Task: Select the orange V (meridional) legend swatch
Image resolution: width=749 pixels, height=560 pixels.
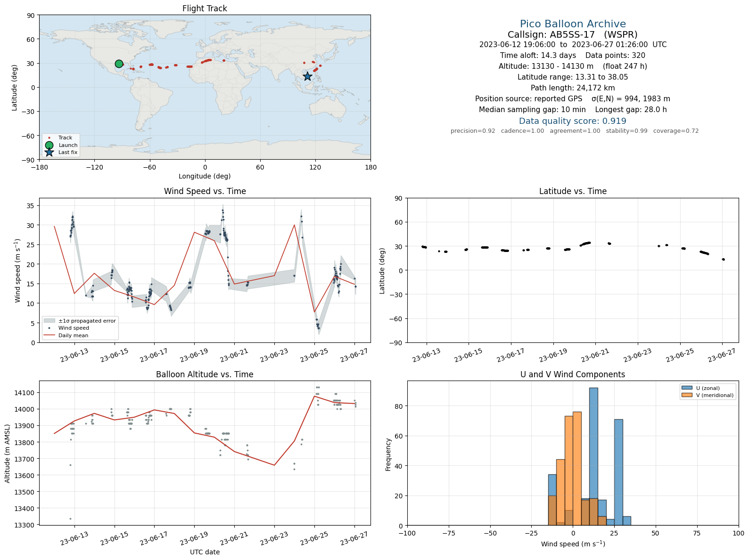Action: point(687,395)
